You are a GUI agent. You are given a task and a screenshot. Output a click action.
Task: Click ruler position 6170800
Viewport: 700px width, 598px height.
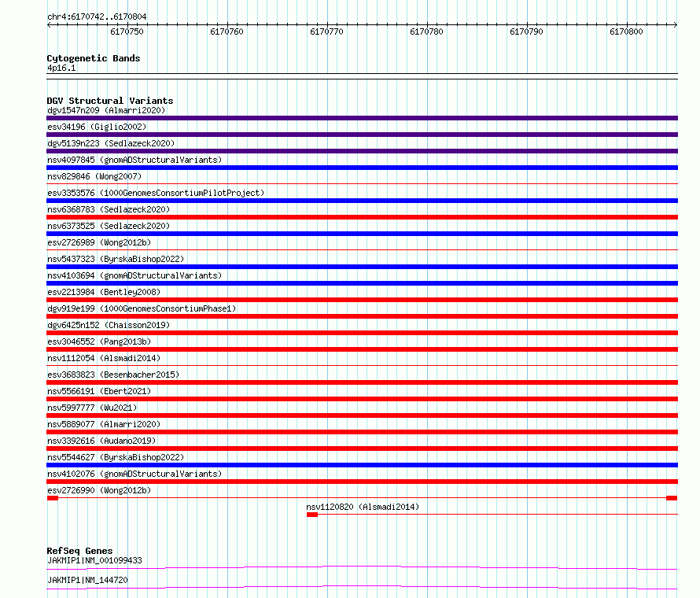click(x=626, y=31)
